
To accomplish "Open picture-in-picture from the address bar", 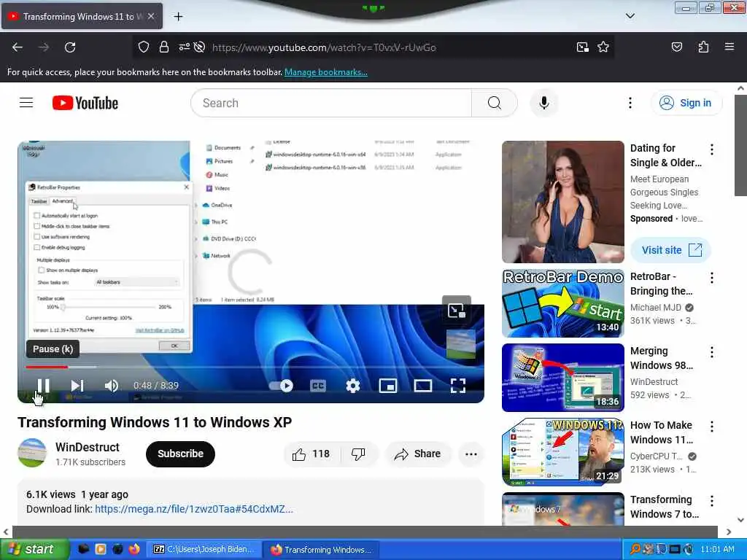I will coord(583,47).
